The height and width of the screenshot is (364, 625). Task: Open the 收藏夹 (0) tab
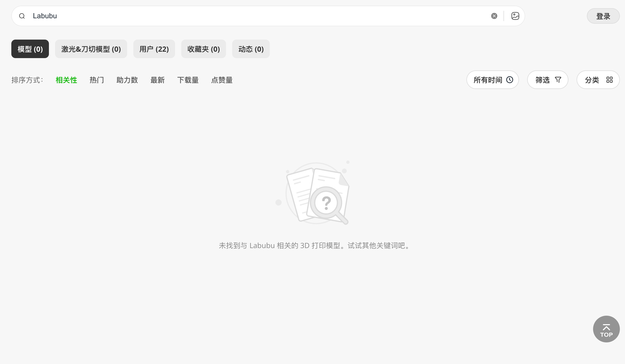(203, 49)
